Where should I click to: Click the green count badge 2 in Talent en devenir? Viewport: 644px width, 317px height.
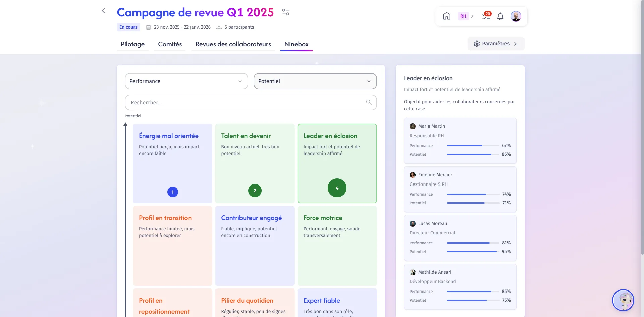click(x=255, y=191)
